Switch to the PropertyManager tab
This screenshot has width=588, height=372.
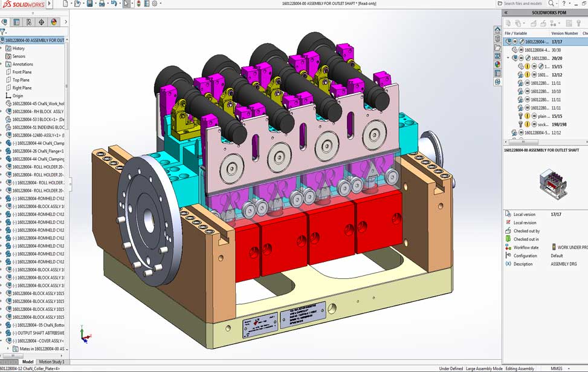(16, 22)
